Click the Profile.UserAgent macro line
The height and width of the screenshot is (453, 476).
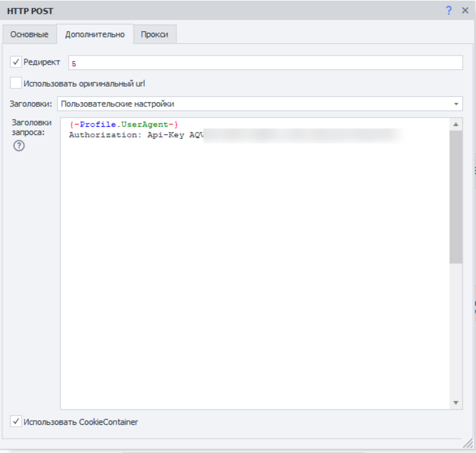tap(124, 124)
